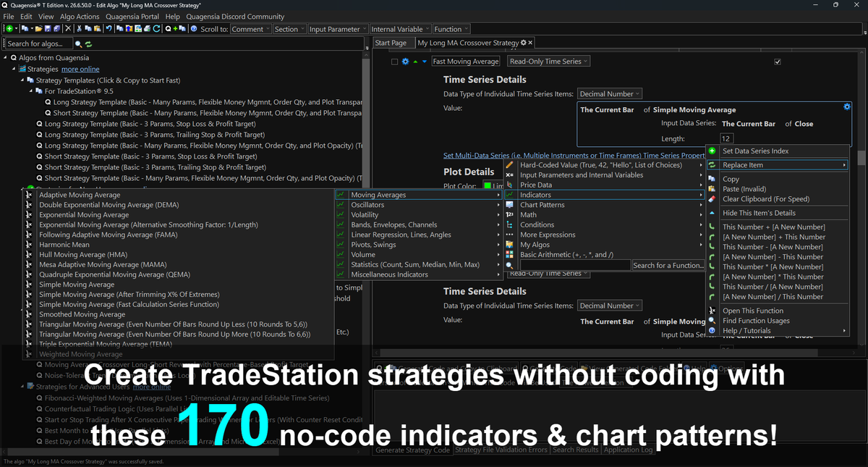Click the green up arrow beside Fast Moving Average
Viewport: 868px width, 467px height.
pyautogui.click(x=415, y=62)
